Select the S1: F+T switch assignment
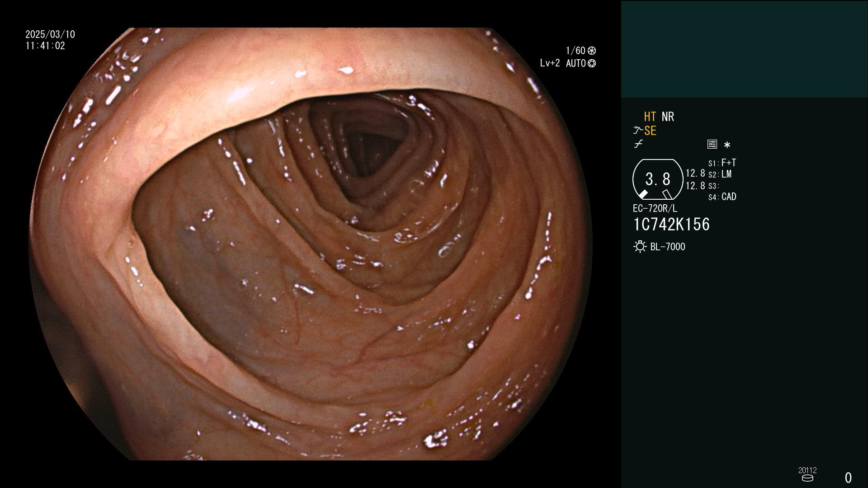This screenshot has width=868, height=488. click(x=722, y=163)
